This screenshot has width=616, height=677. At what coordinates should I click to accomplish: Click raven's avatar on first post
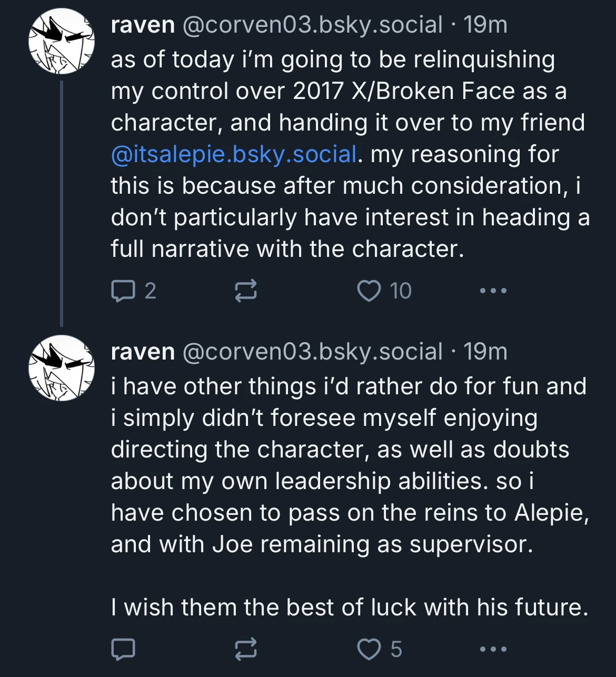(62, 41)
